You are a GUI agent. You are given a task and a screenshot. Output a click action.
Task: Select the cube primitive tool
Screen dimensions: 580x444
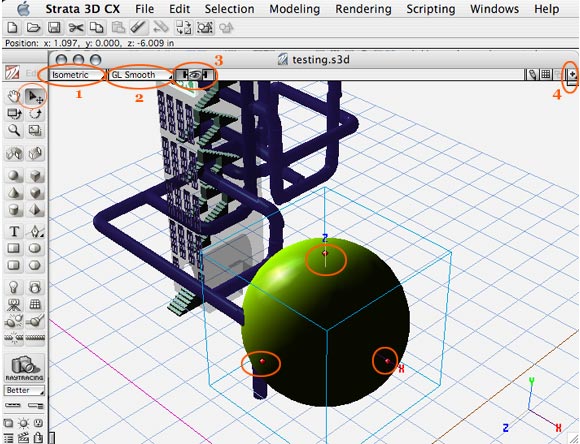coord(35,175)
